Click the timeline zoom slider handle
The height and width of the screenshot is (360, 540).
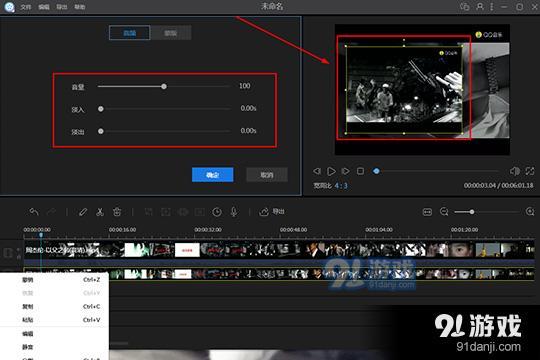point(472,212)
